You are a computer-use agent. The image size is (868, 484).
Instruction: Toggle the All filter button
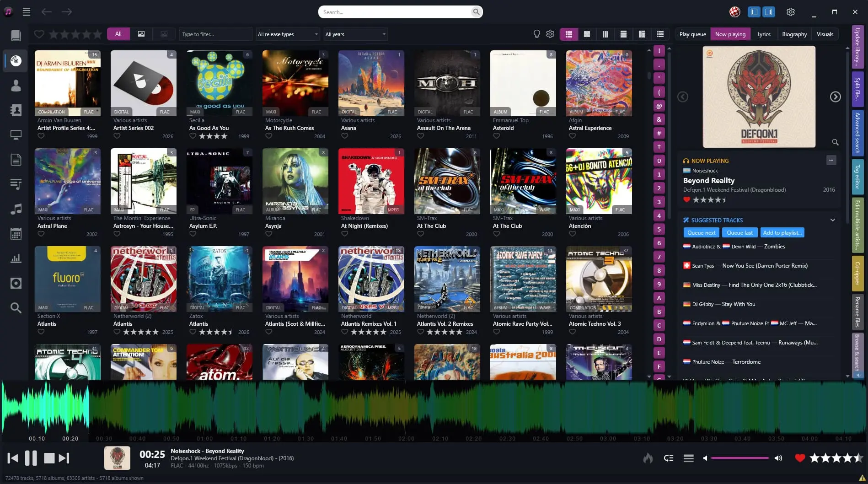pos(118,34)
